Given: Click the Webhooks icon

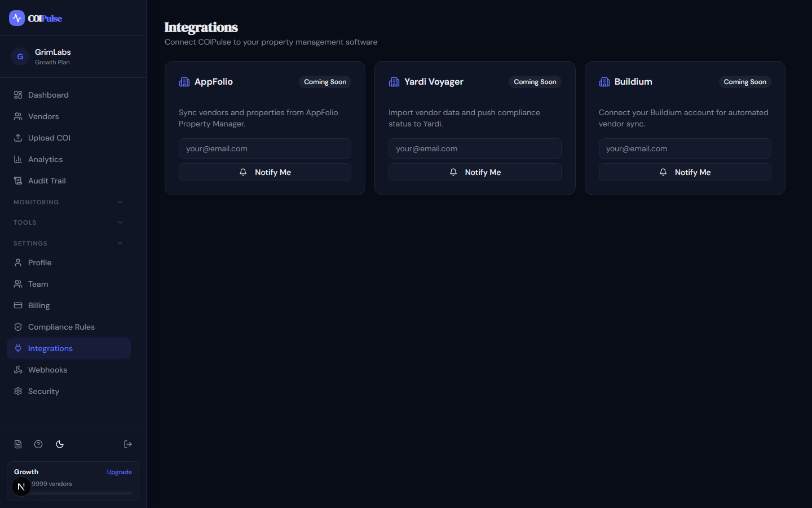Looking at the screenshot, I should pyautogui.click(x=18, y=370).
